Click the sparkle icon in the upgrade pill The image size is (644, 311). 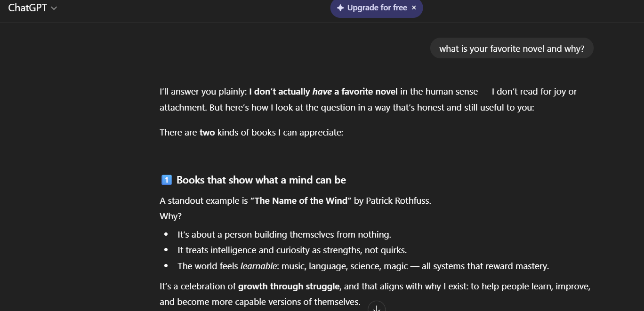[340, 8]
